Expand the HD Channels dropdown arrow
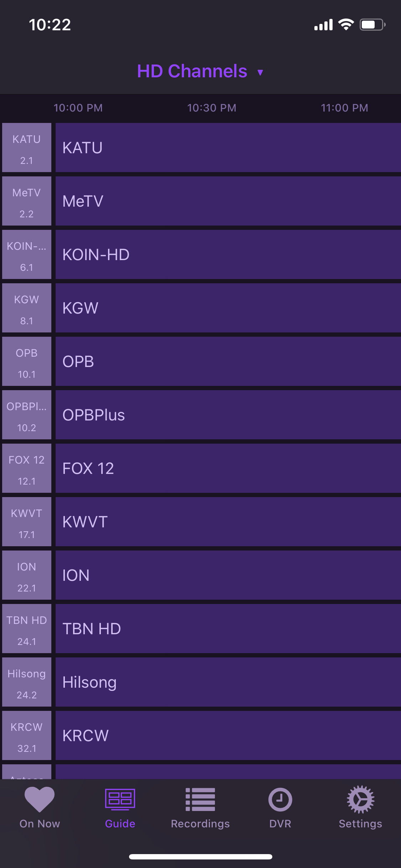 point(260,72)
